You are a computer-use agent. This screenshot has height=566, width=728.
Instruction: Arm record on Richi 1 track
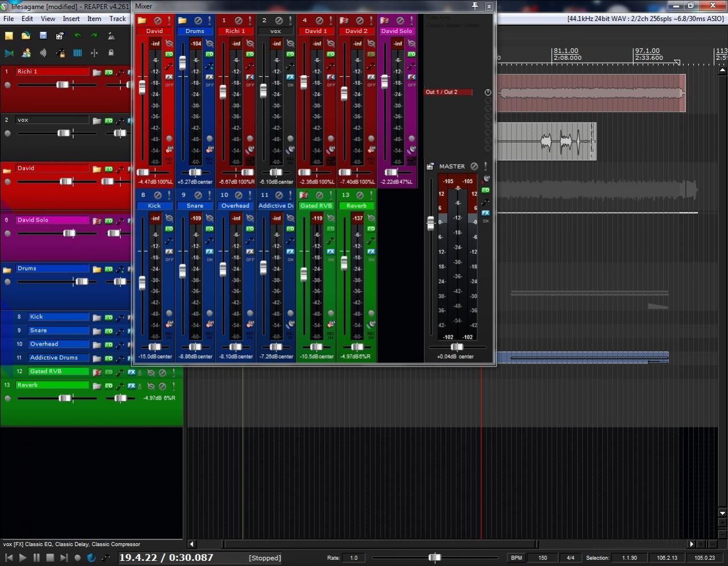[x=7, y=85]
